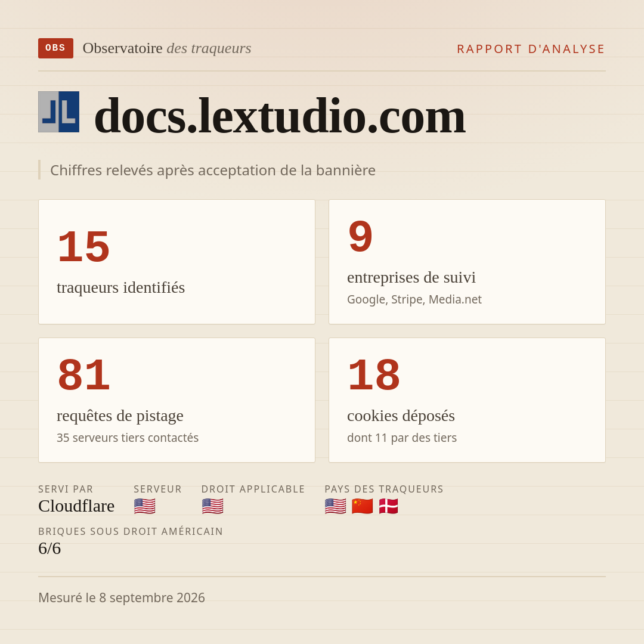The image size is (644, 644).
Task: Click the Denmark flag under Pays des traqueurs
Action: 388,506
